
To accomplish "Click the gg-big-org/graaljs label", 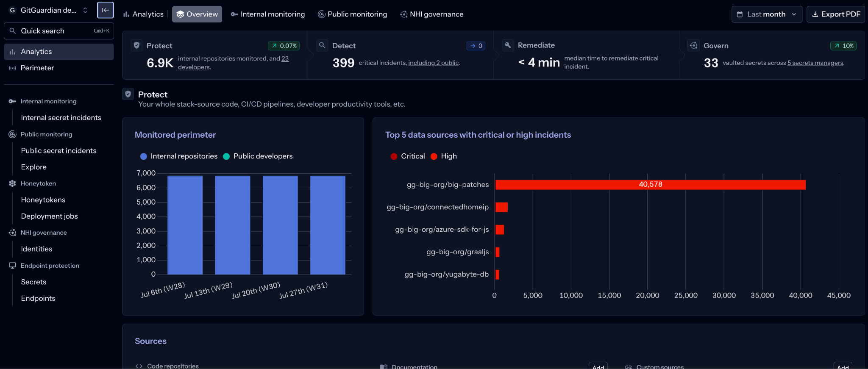I will 457,252.
